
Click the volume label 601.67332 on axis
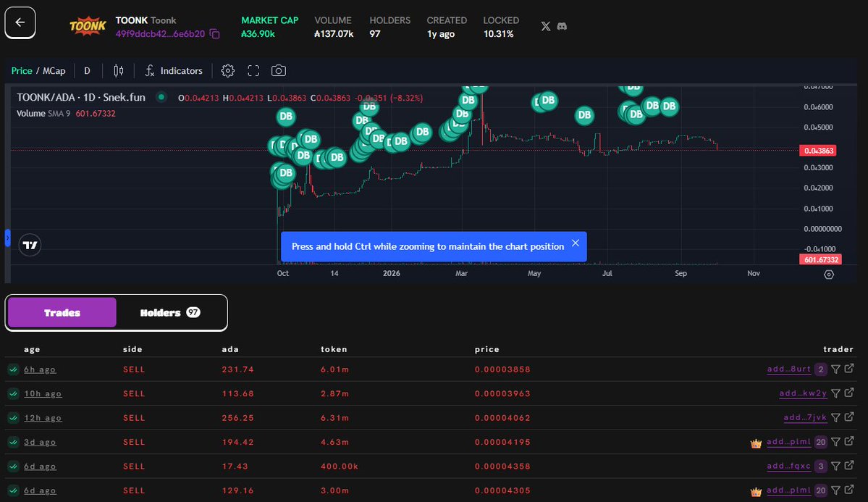(820, 259)
